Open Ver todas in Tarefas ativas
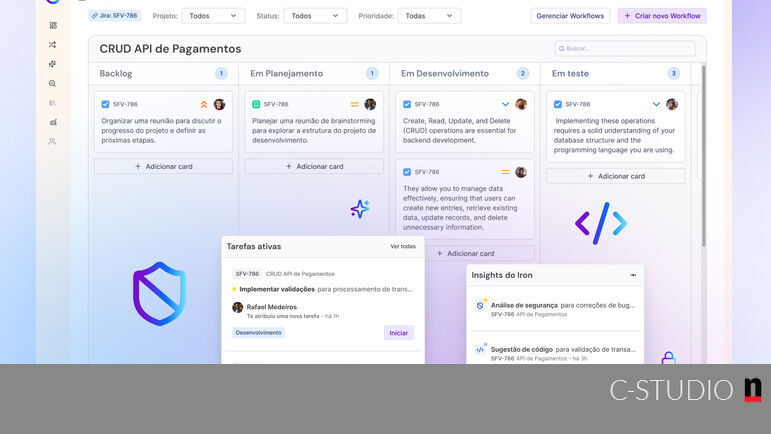 (403, 246)
